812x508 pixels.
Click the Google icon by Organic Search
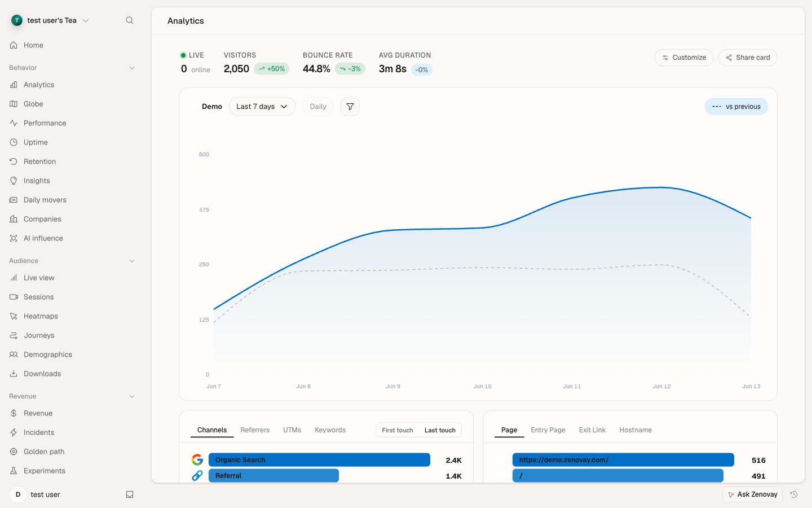tap(197, 460)
